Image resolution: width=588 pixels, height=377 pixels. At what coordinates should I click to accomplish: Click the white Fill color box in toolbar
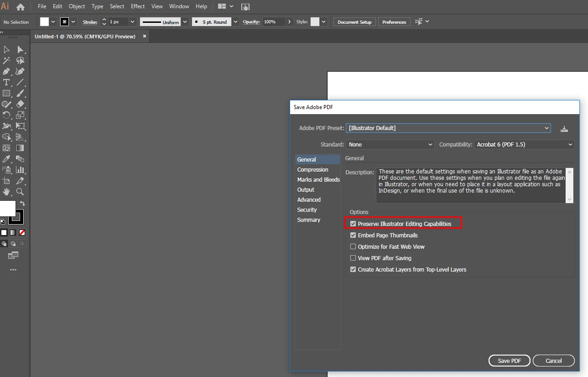8,208
